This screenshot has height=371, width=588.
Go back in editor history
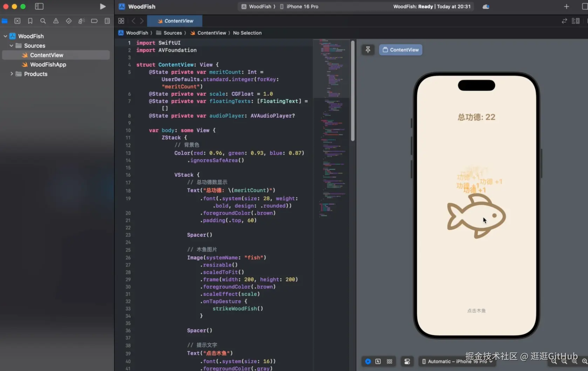[133, 21]
